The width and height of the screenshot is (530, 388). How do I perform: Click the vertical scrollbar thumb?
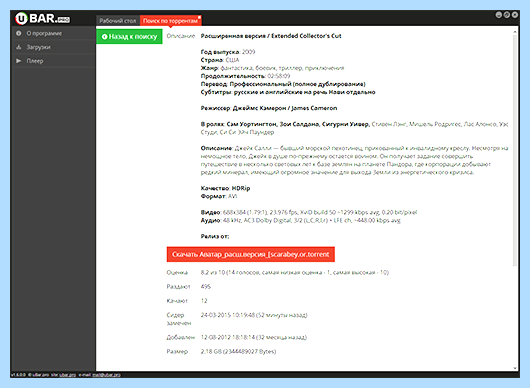[x=515, y=150]
